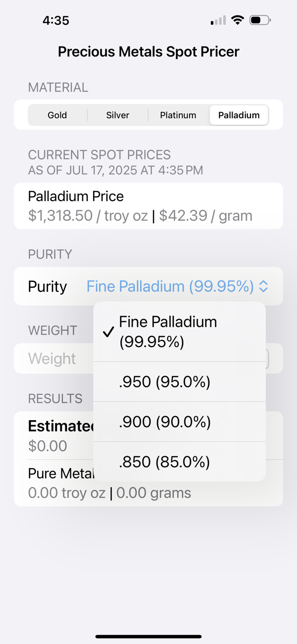
Task: Select the Silver material segment
Action: [117, 115]
